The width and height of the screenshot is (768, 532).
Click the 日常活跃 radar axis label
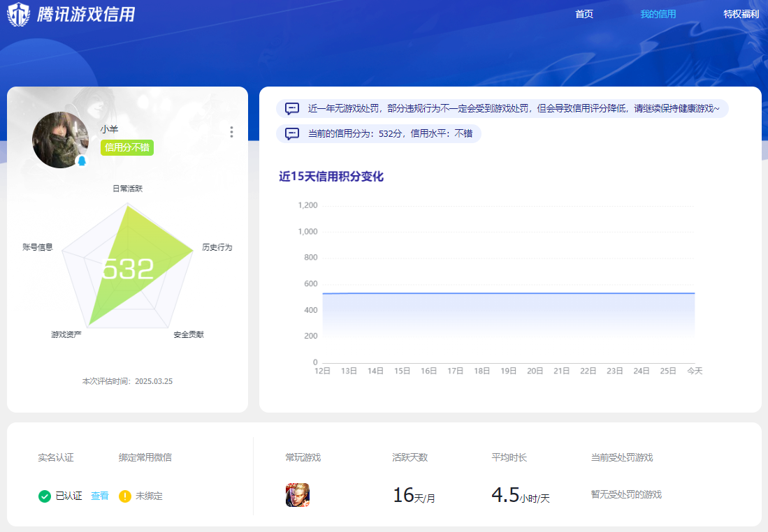pyautogui.click(x=127, y=189)
